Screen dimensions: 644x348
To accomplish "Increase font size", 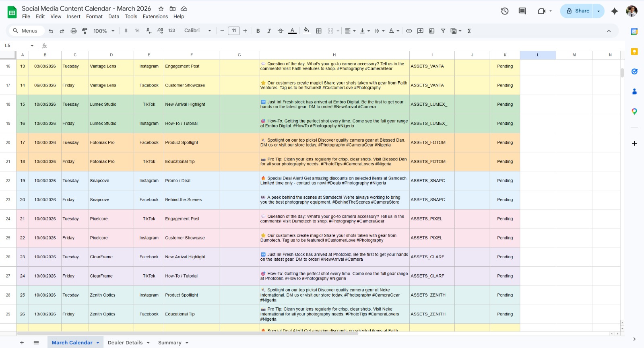I will point(245,31).
